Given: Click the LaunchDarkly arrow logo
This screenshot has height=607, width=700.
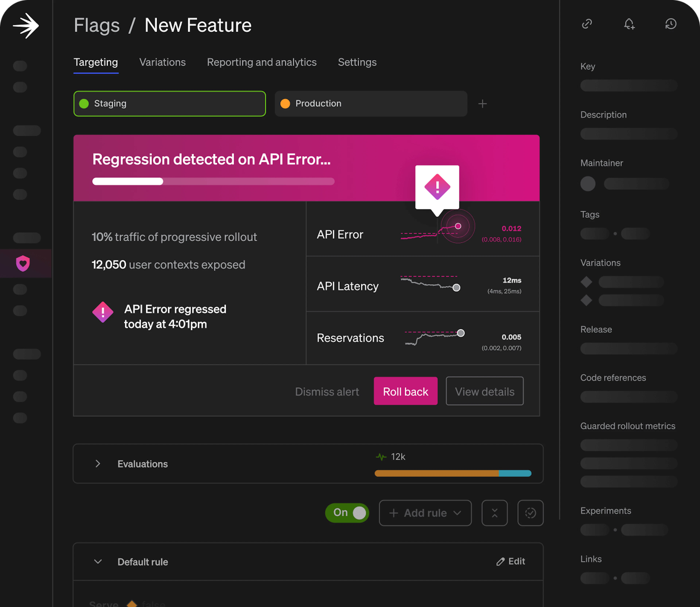Looking at the screenshot, I should coord(26,26).
